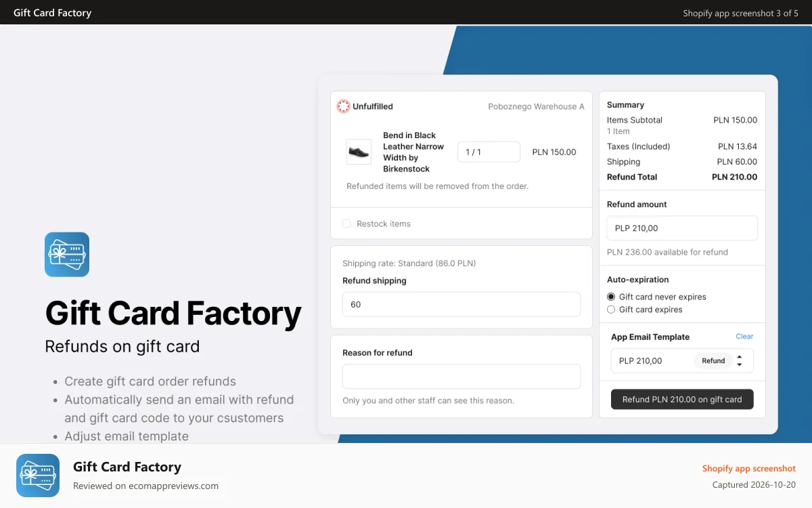812x508 pixels.
Task: Click Shopify app screenshot 3 of 5 text
Action: [x=740, y=13]
